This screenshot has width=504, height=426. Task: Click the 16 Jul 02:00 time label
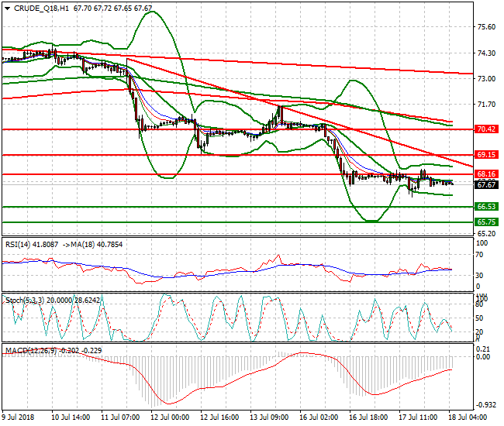pos(319,417)
